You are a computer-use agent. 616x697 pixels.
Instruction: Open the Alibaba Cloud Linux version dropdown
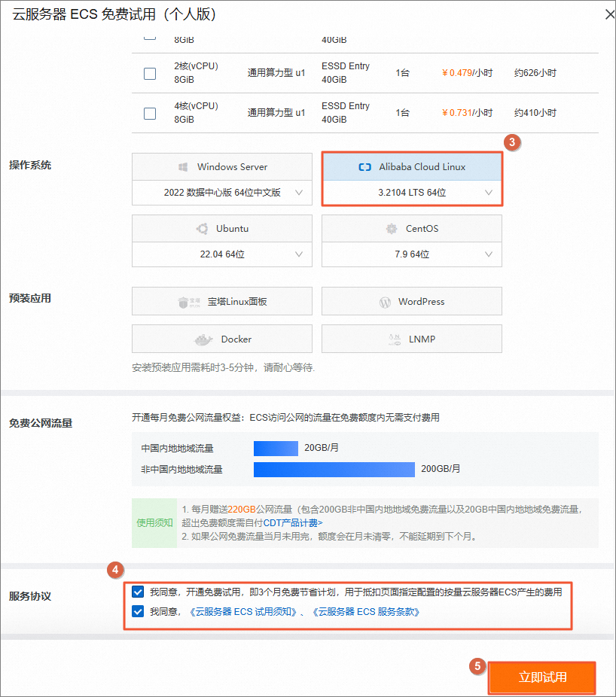click(412, 193)
